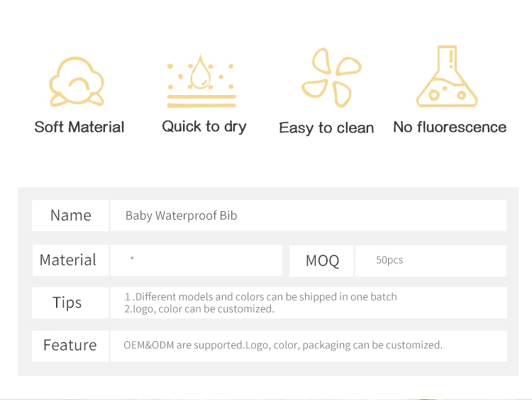
Task: Click the 50pcs quantity value
Action: click(x=389, y=260)
